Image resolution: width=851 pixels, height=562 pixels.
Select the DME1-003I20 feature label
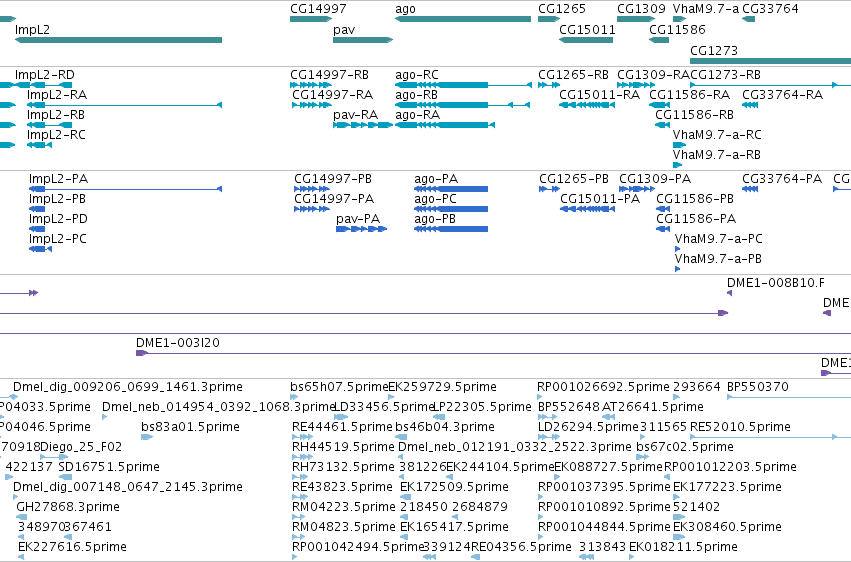pyautogui.click(x=177, y=343)
